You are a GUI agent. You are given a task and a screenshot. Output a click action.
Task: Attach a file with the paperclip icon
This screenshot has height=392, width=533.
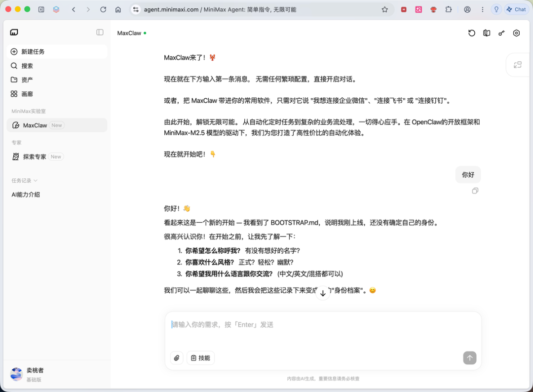177,358
